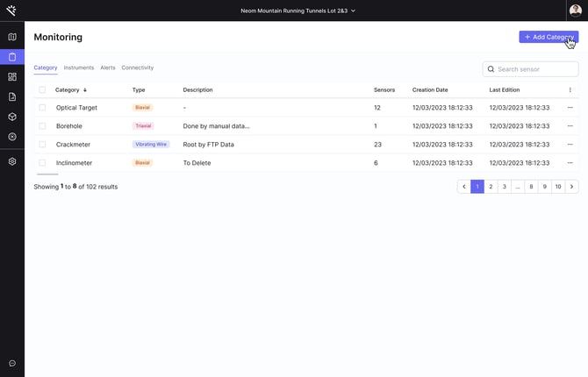The height and width of the screenshot is (377, 588).
Task: Open the document reports sidebar icon
Action: tap(12, 96)
